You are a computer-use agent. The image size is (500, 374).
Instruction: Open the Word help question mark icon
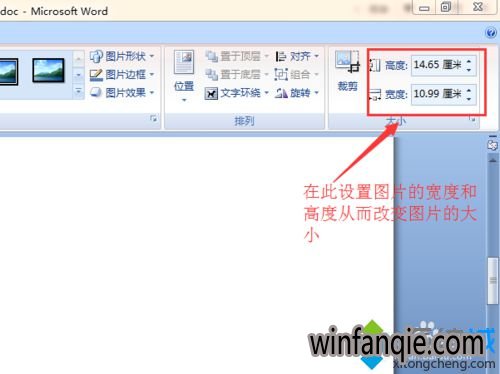[x=491, y=33]
